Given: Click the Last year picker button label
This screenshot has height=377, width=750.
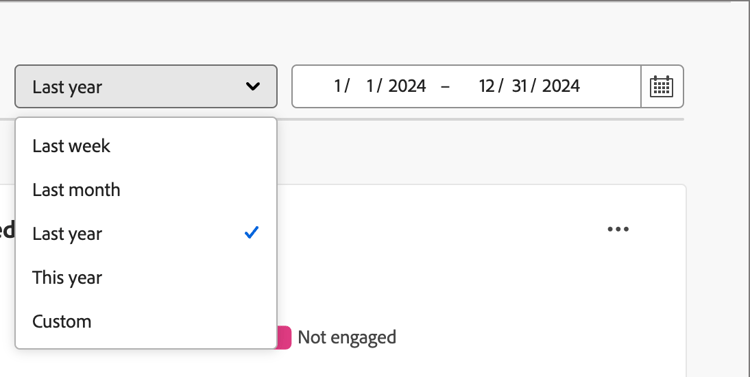Looking at the screenshot, I should pyautogui.click(x=67, y=87).
